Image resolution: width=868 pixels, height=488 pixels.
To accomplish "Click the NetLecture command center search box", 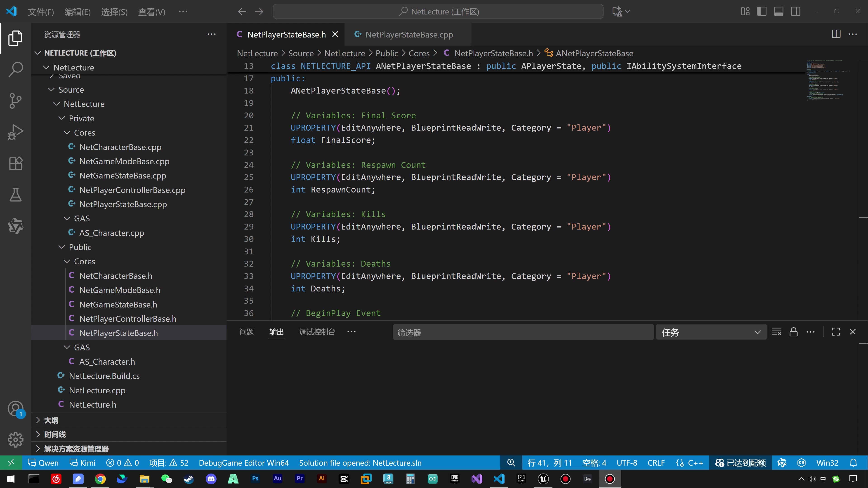I will click(x=438, y=12).
